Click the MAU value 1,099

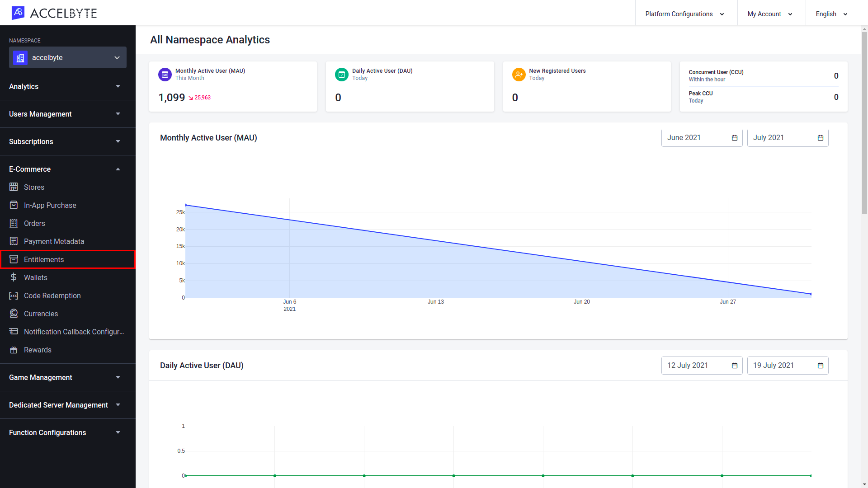(172, 98)
